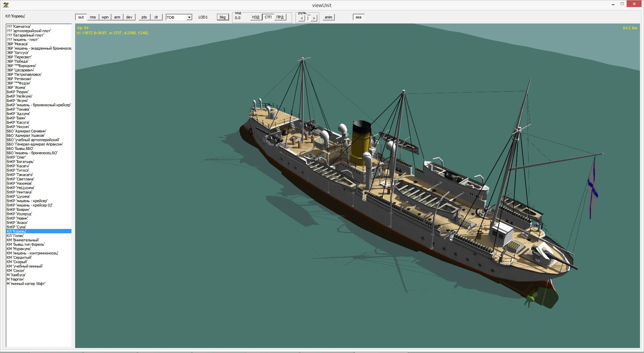This screenshot has width=644, height=353.
Task: Select ЭБР 'Микаса' in unit list
Action: pos(17,44)
